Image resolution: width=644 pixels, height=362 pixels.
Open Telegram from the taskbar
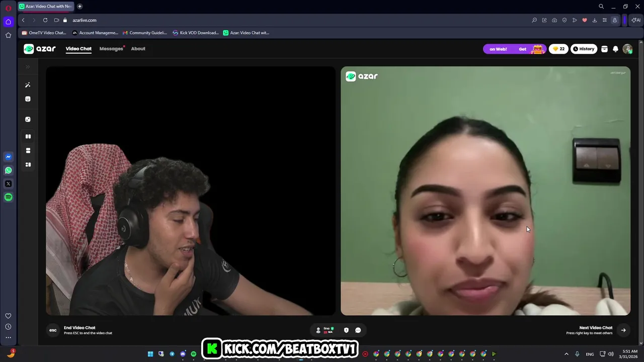coord(172,354)
